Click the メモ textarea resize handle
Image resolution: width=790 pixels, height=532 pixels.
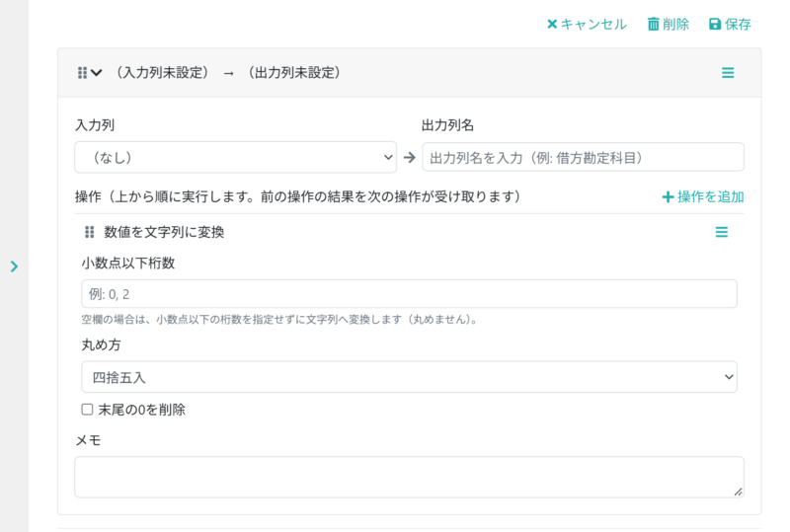point(738,492)
